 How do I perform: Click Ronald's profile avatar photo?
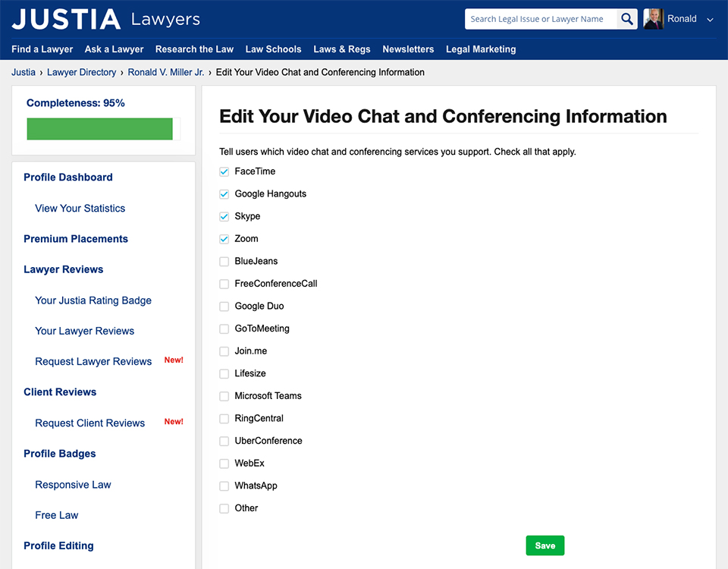(x=653, y=19)
